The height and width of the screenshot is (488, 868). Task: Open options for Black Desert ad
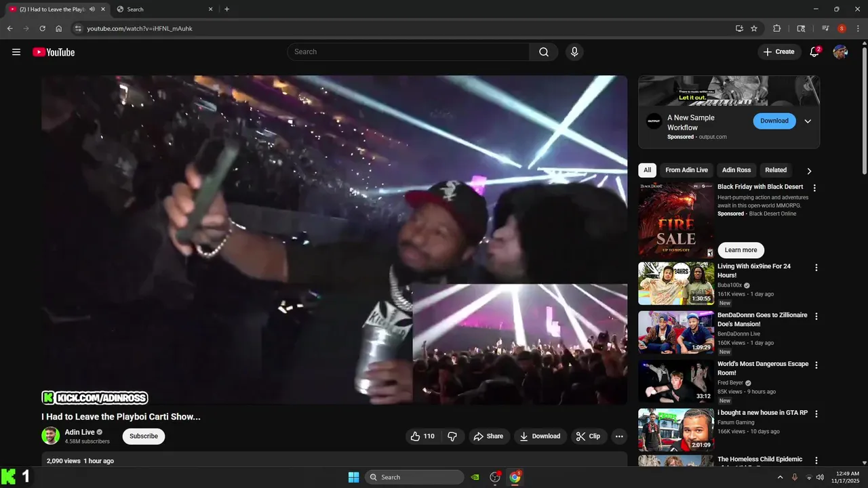click(815, 188)
